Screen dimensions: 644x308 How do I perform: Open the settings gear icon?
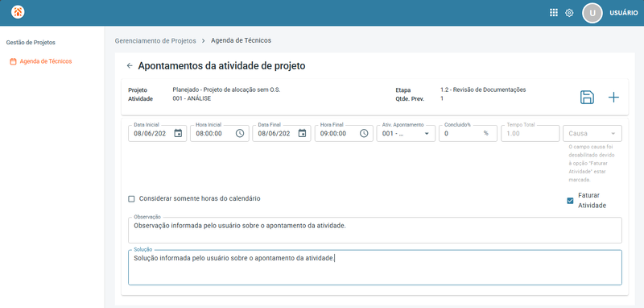(x=569, y=13)
